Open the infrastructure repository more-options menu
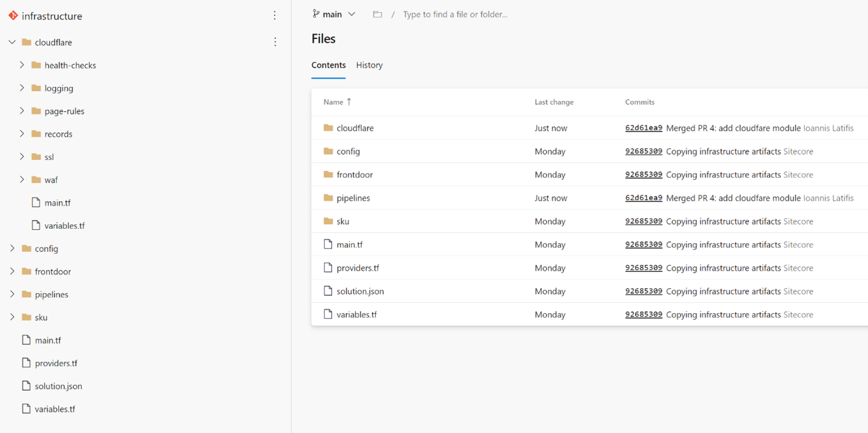The height and width of the screenshot is (433, 868). [274, 15]
